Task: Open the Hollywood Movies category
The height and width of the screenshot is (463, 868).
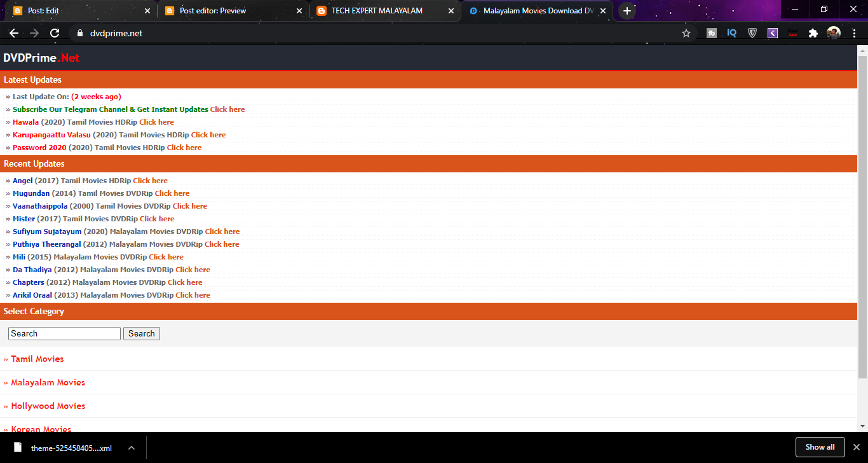Action: pos(48,406)
